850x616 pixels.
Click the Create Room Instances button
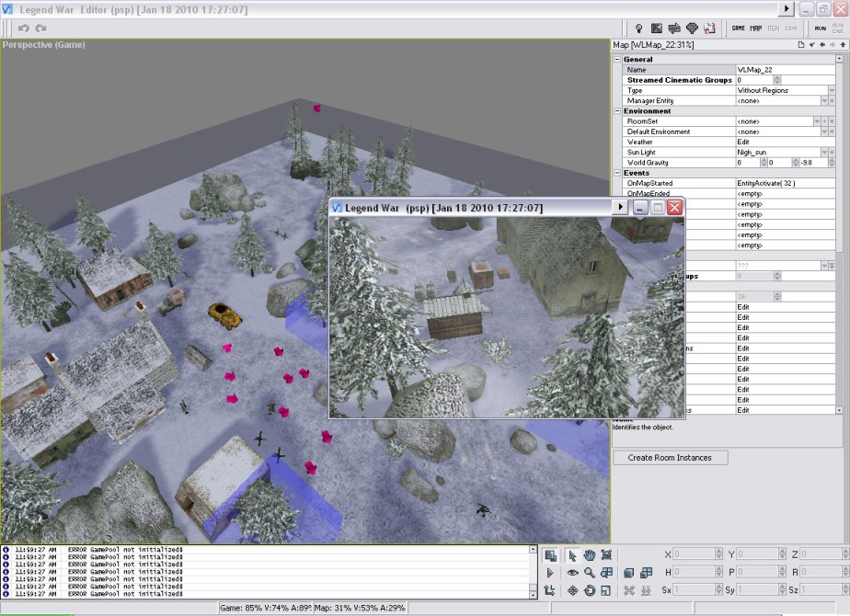670,457
